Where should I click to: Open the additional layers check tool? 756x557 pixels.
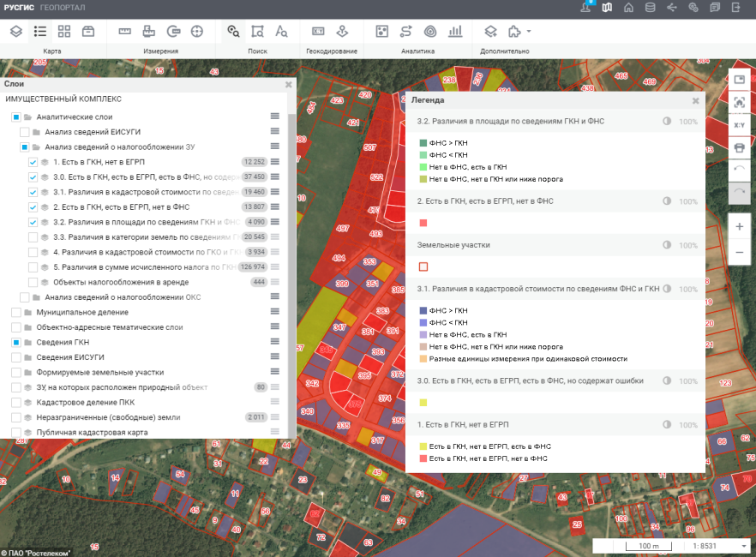click(x=490, y=32)
